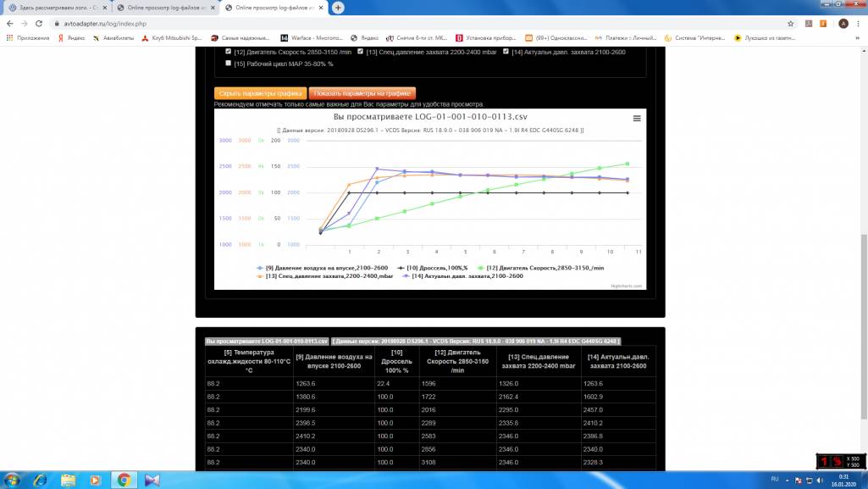The height and width of the screenshot is (489, 868).
Task: Enable [15] Рабочий цикл MAP checkbox
Action: click(x=229, y=63)
